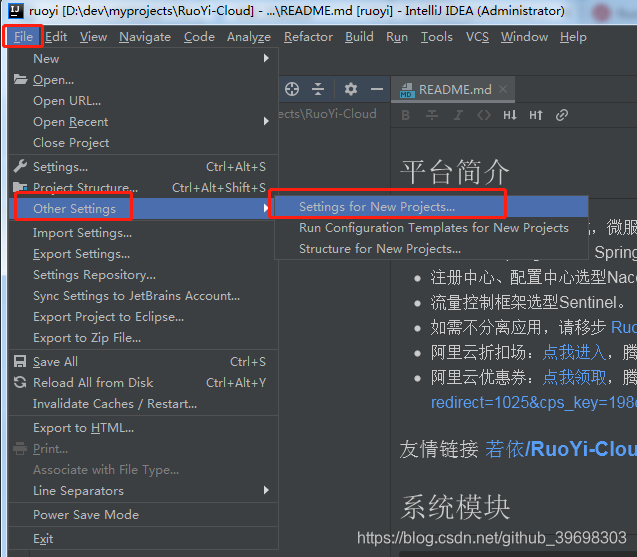The width and height of the screenshot is (637, 557).
Task: Choose Close Project from File menu
Action: coord(143,143)
